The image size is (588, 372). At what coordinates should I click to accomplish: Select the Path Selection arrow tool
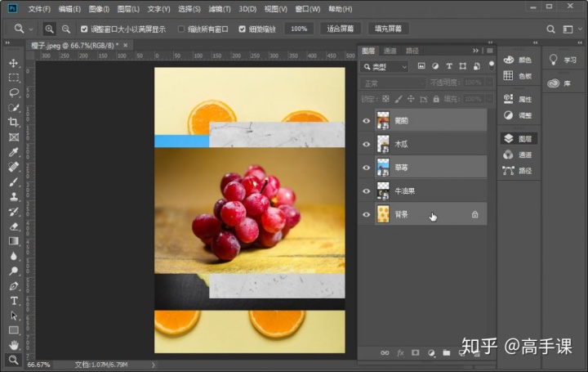point(14,316)
